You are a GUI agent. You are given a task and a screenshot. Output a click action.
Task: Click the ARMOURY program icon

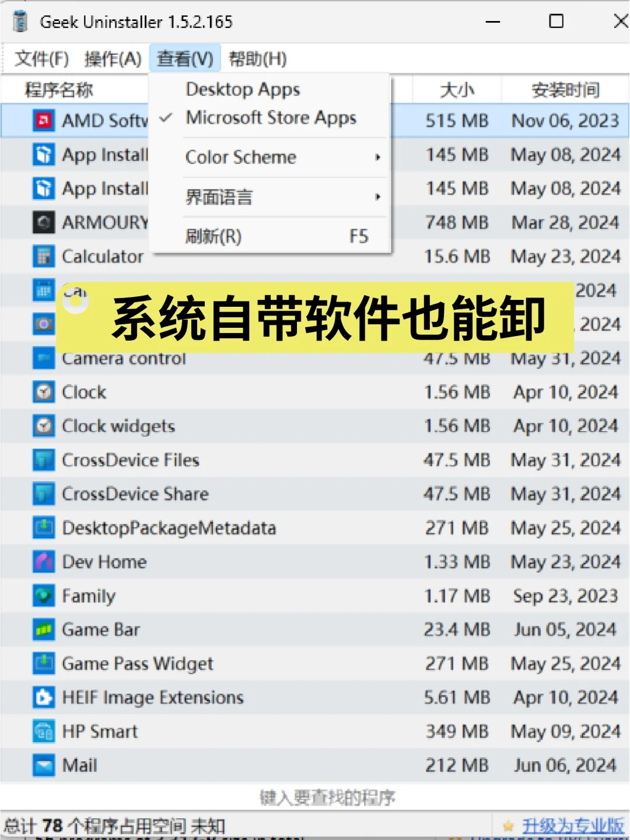[x=43, y=222]
